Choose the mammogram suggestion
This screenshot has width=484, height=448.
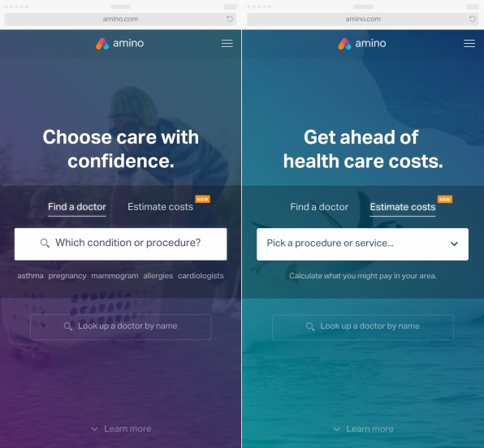pos(115,276)
